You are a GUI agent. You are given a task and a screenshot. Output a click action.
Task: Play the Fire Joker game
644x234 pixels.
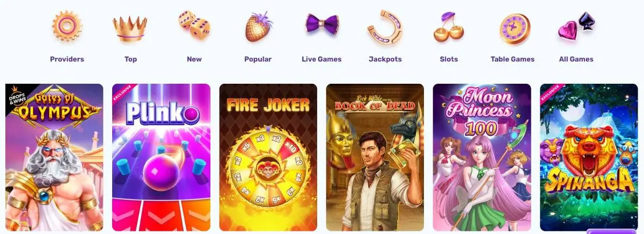coord(268,157)
